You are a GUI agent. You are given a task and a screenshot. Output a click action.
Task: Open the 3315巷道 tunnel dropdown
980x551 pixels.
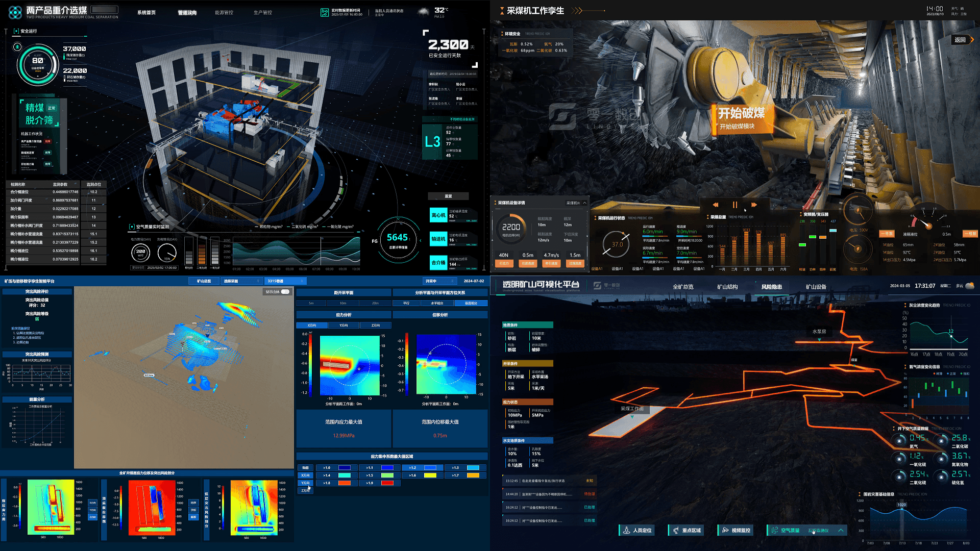tap(285, 281)
